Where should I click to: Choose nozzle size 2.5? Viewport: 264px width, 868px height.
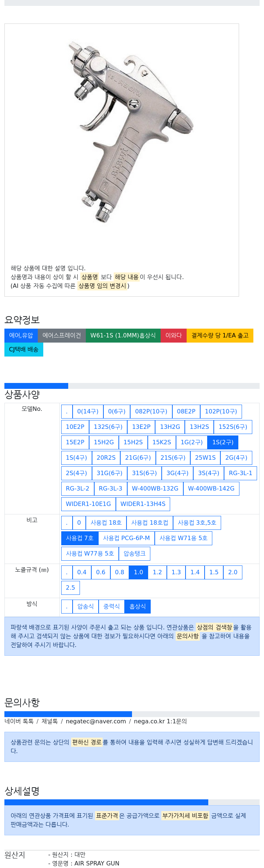click(x=70, y=588)
